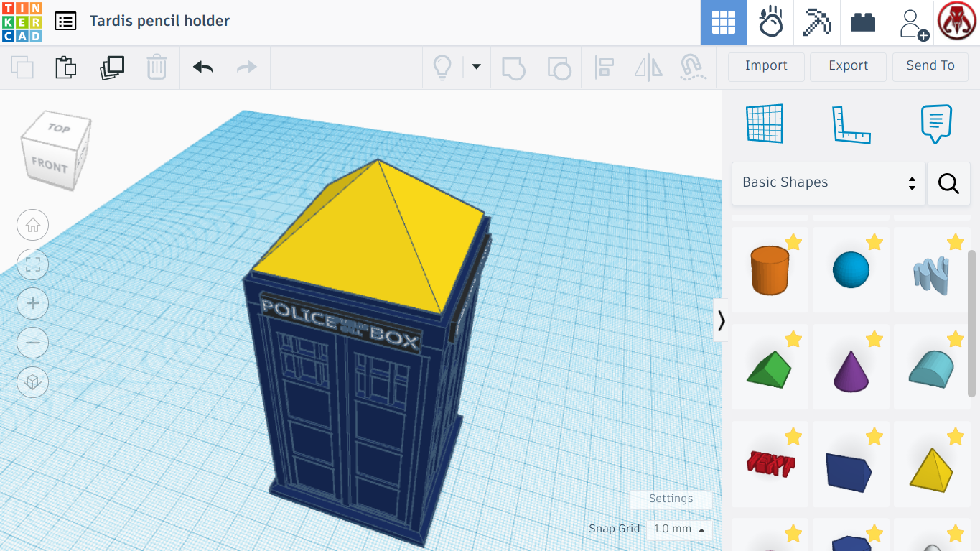Toggle favorite star on Sphere shape
Image resolution: width=980 pixels, height=551 pixels.
pos(874,242)
